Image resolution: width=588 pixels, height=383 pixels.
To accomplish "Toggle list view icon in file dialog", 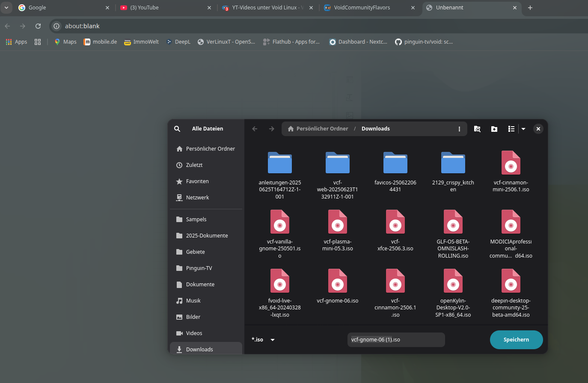I will (x=511, y=129).
